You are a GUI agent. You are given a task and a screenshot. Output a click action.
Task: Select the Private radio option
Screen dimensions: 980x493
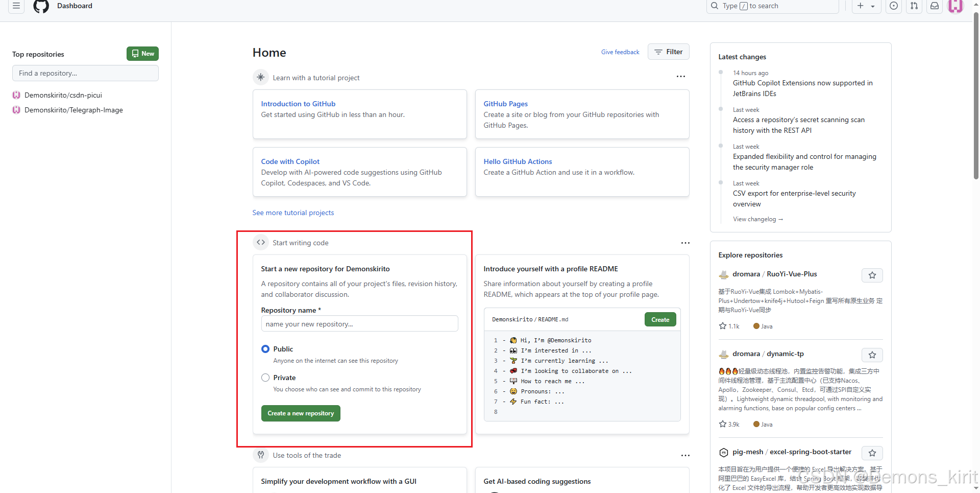coord(265,378)
